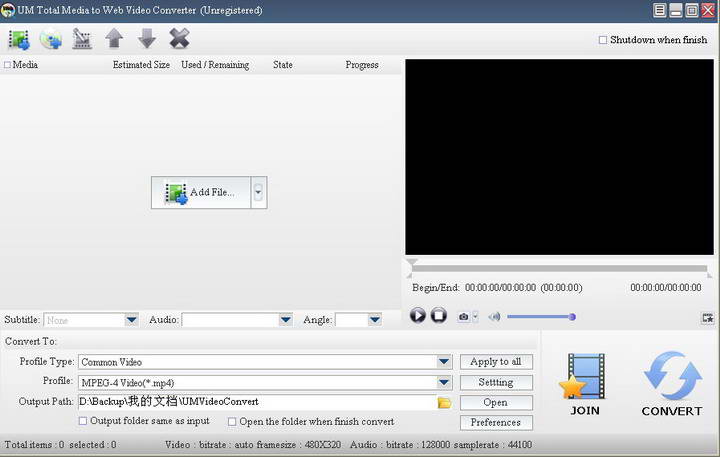Click the menu icon in title bar

(x=660, y=10)
